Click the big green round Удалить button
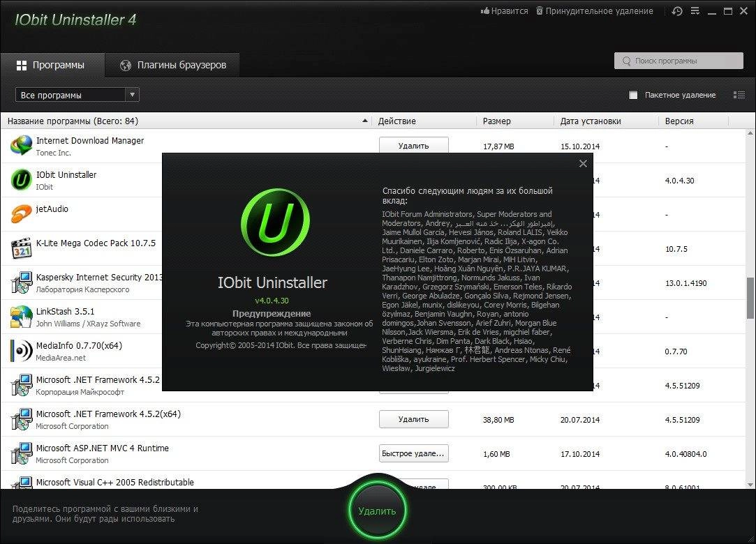The image size is (756, 544). [x=377, y=511]
